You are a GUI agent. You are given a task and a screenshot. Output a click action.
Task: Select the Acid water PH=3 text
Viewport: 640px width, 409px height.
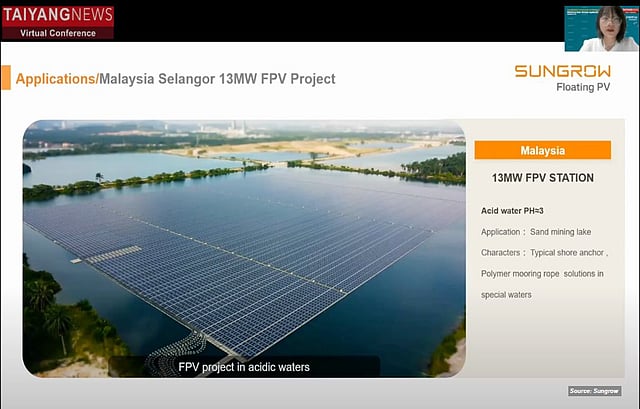pyautogui.click(x=515, y=211)
